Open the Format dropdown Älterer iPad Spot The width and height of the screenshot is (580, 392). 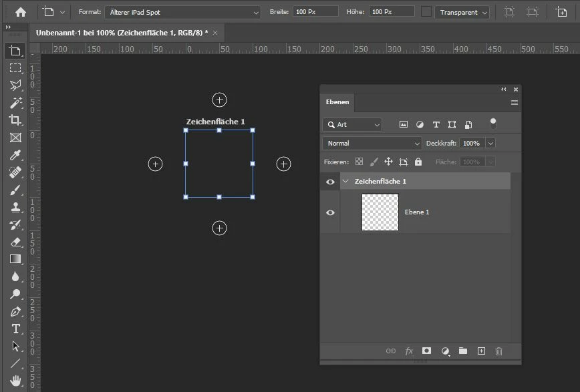(182, 12)
